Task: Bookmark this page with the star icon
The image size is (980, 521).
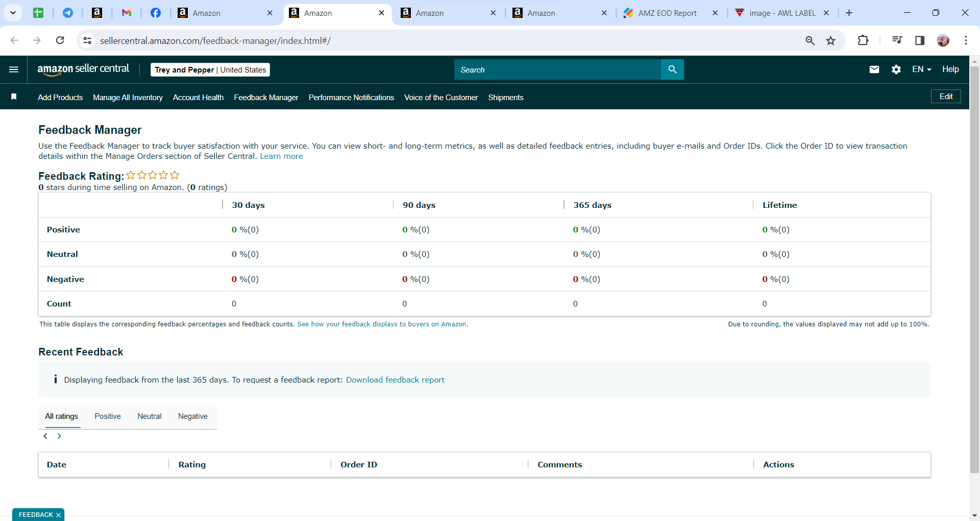Action: click(x=831, y=40)
